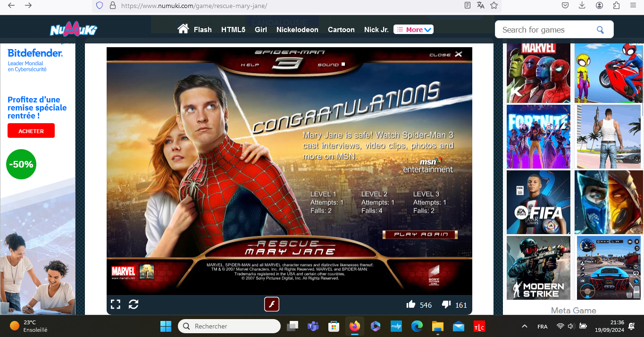Expand the More dropdown menu

point(413,29)
